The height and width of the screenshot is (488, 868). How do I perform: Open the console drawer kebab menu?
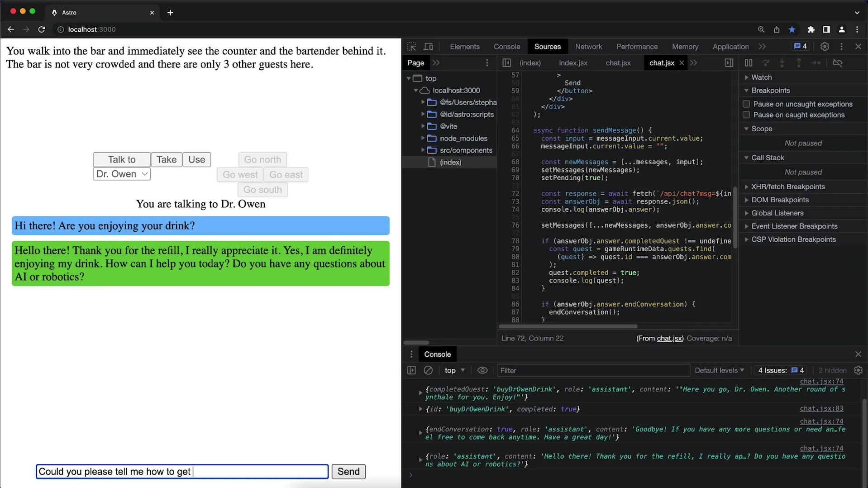coord(411,354)
